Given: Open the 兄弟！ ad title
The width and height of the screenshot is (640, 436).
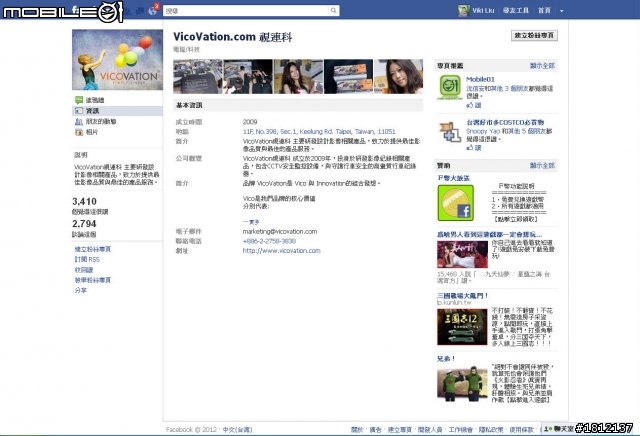Looking at the screenshot, I should click(446, 359).
